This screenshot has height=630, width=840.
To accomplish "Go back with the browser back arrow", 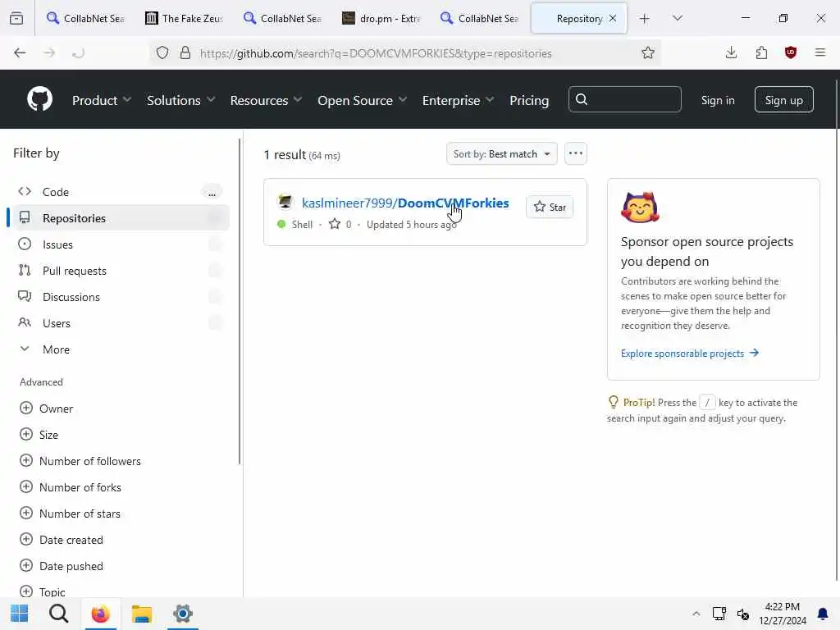I will (x=20, y=52).
